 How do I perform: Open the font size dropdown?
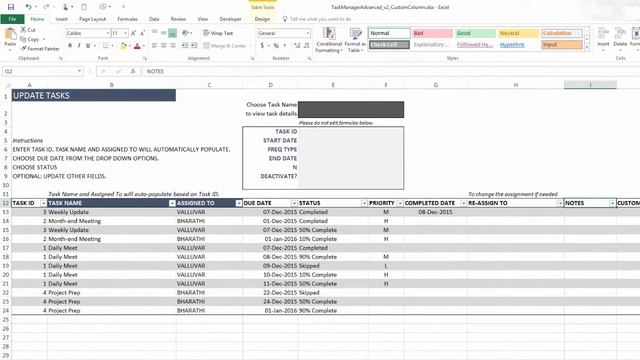[125, 33]
